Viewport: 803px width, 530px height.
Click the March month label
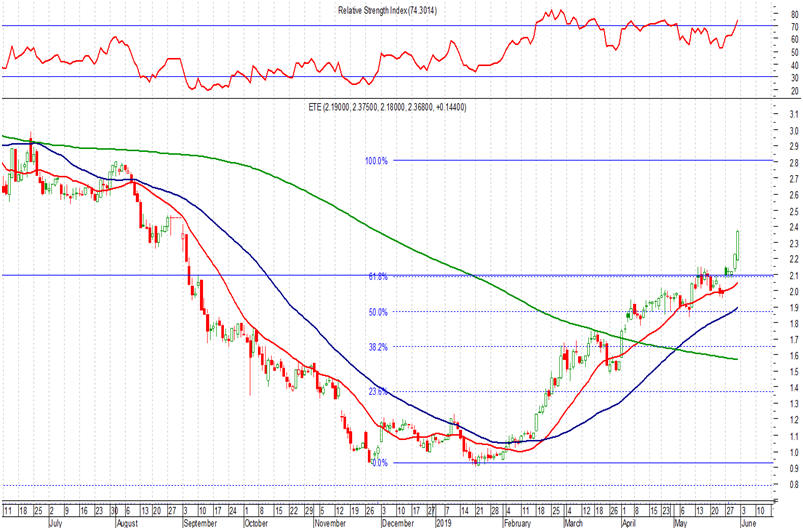pyautogui.click(x=573, y=523)
